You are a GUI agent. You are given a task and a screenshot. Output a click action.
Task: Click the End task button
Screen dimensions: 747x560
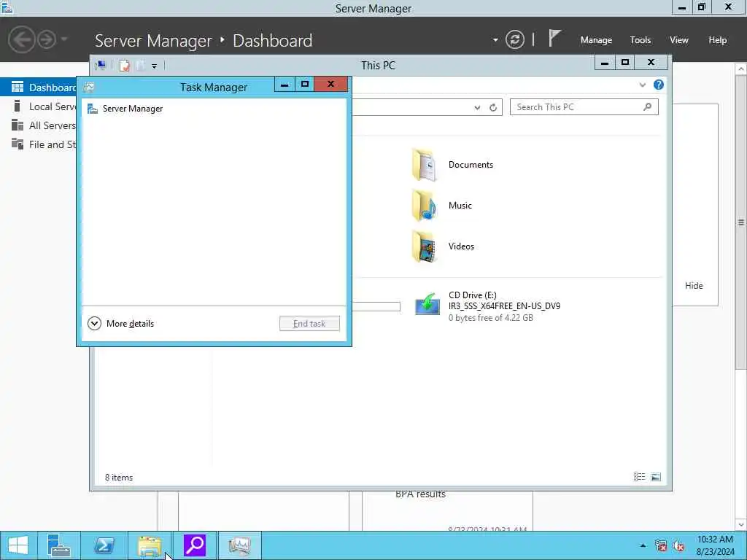(309, 324)
